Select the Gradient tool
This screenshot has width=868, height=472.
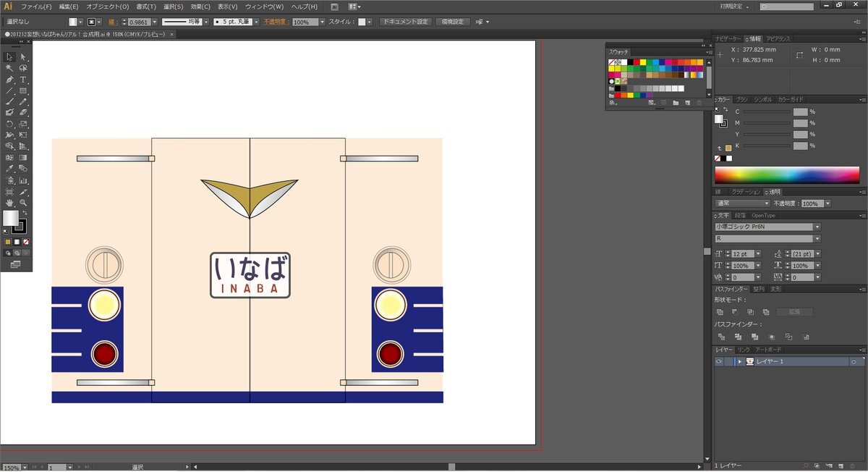coord(23,157)
